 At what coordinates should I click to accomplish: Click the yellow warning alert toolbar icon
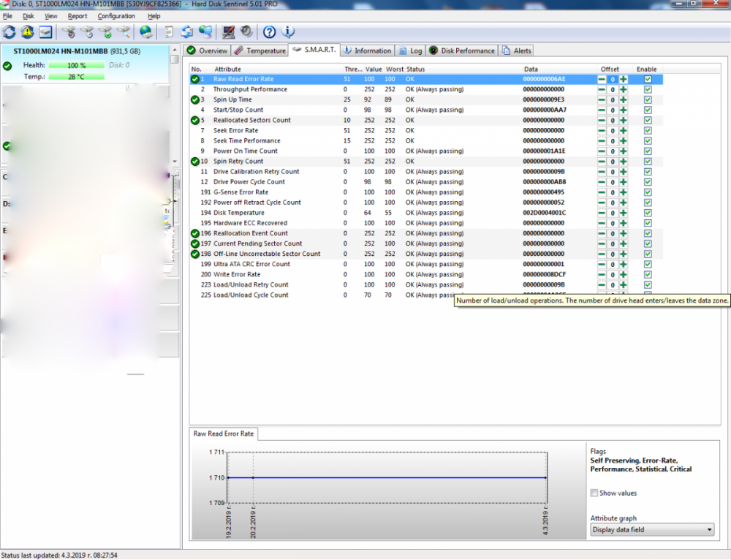coord(28,32)
